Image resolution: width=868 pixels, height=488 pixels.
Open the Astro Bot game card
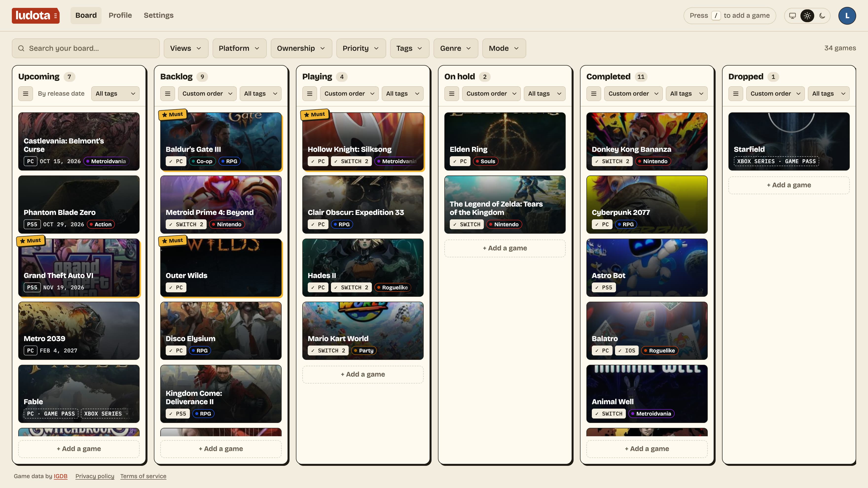pyautogui.click(x=647, y=268)
